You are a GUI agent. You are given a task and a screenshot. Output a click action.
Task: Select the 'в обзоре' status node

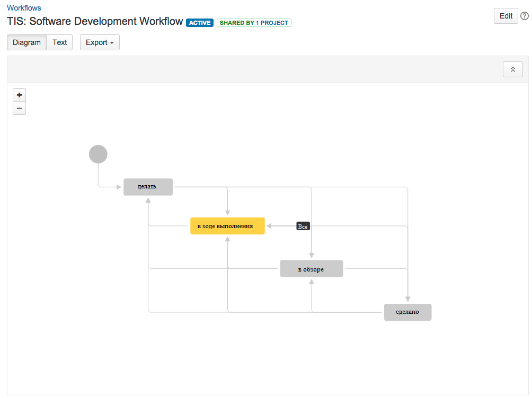pyautogui.click(x=312, y=269)
